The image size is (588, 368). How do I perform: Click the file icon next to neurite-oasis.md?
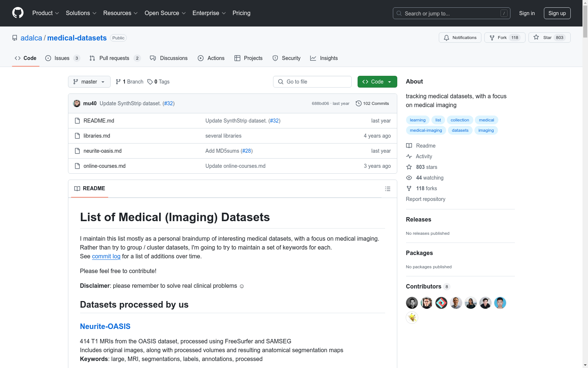point(77,151)
